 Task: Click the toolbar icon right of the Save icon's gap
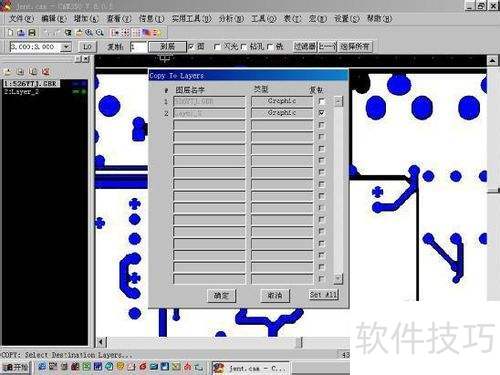point(47,32)
